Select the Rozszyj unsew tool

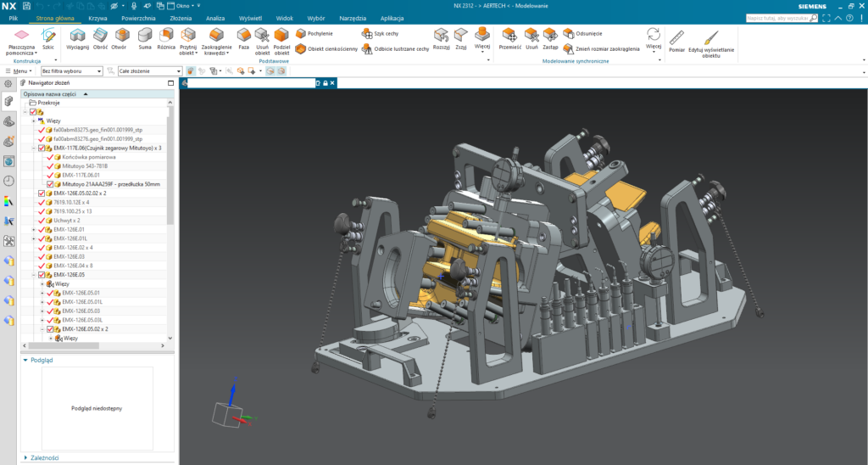coord(441,39)
